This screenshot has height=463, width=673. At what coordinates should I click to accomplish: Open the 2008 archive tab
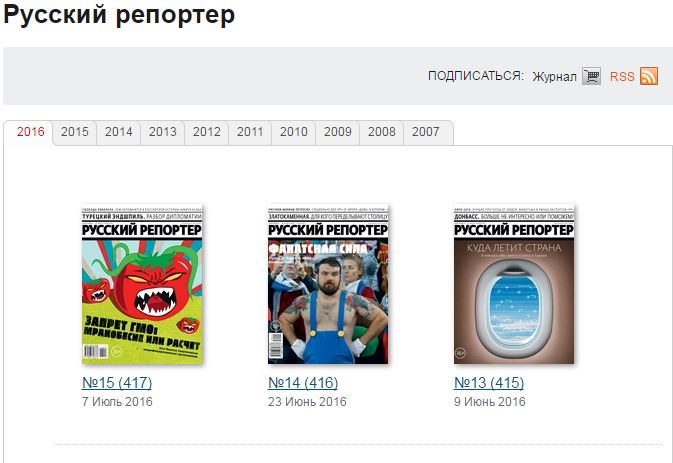pos(382,132)
